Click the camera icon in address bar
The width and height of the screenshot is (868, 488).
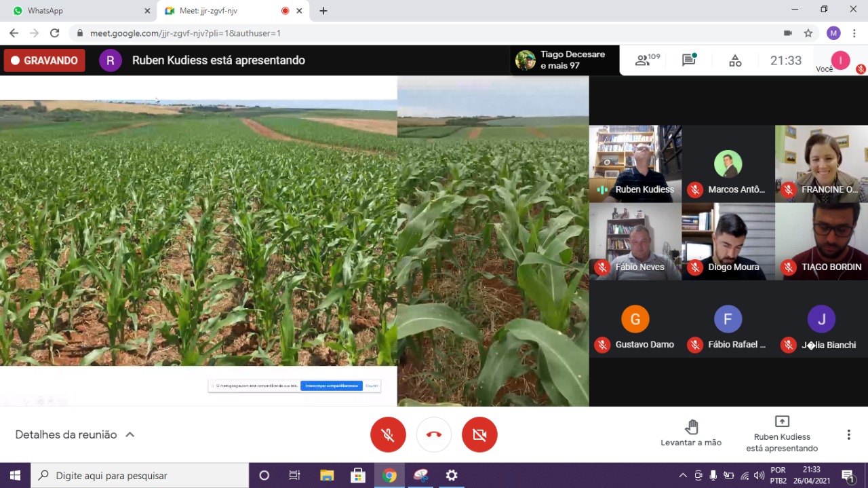(788, 33)
